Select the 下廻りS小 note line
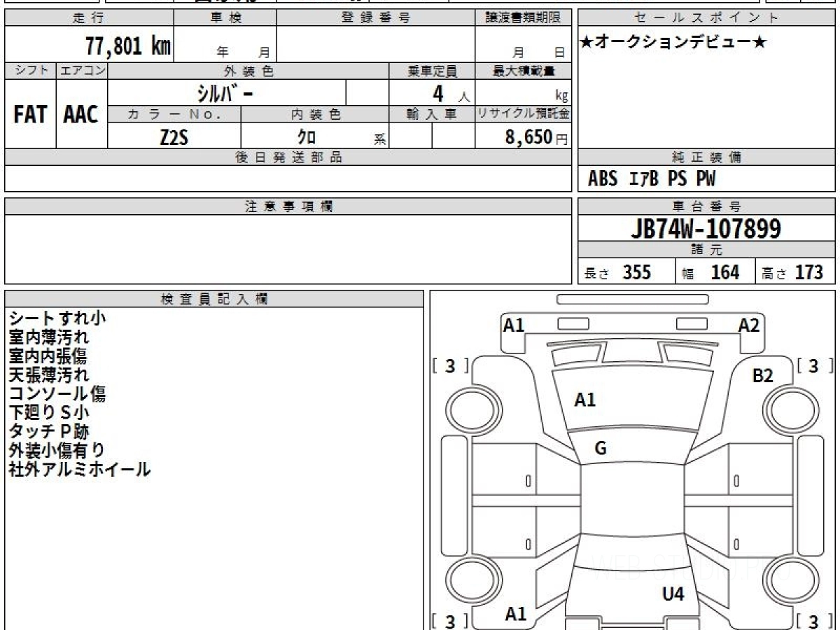The width and height of the screenshot is (840, 630). coord(49,412)
